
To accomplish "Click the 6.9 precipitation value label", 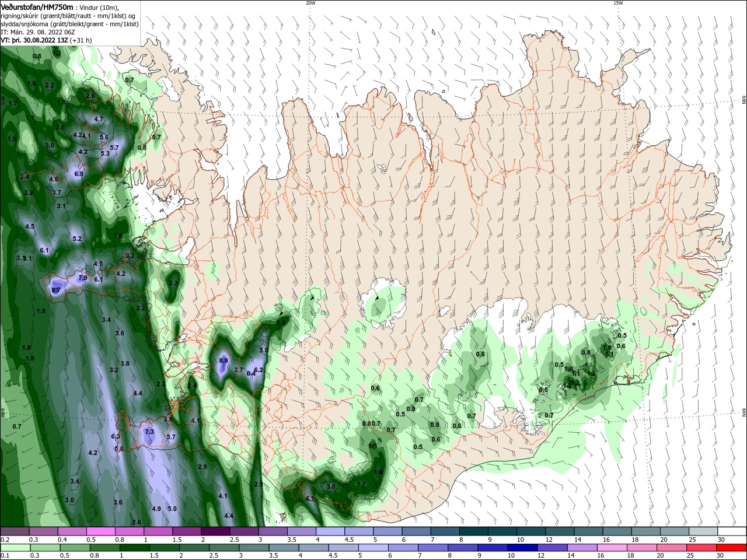I will (79, 174).
